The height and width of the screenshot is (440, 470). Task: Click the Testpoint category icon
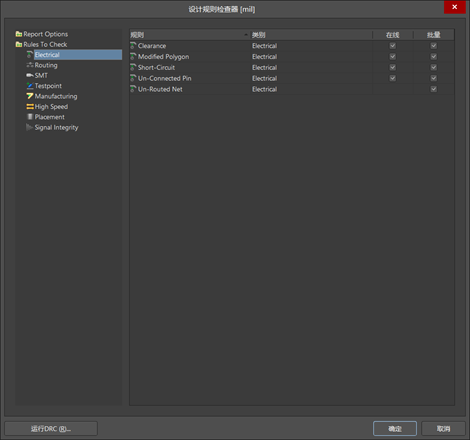[30, 86]
